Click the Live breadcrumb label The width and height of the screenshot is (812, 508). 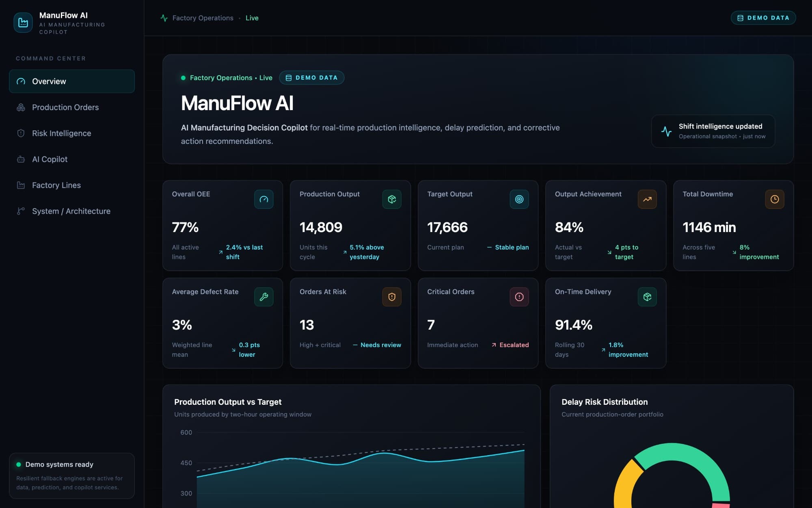(252, 18)
